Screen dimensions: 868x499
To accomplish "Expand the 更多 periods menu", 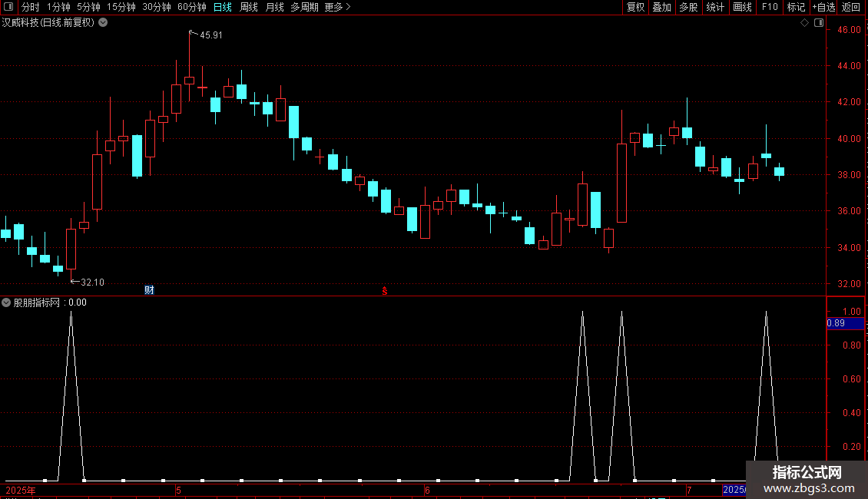I will pyautogui.click(x=337, y=7).
